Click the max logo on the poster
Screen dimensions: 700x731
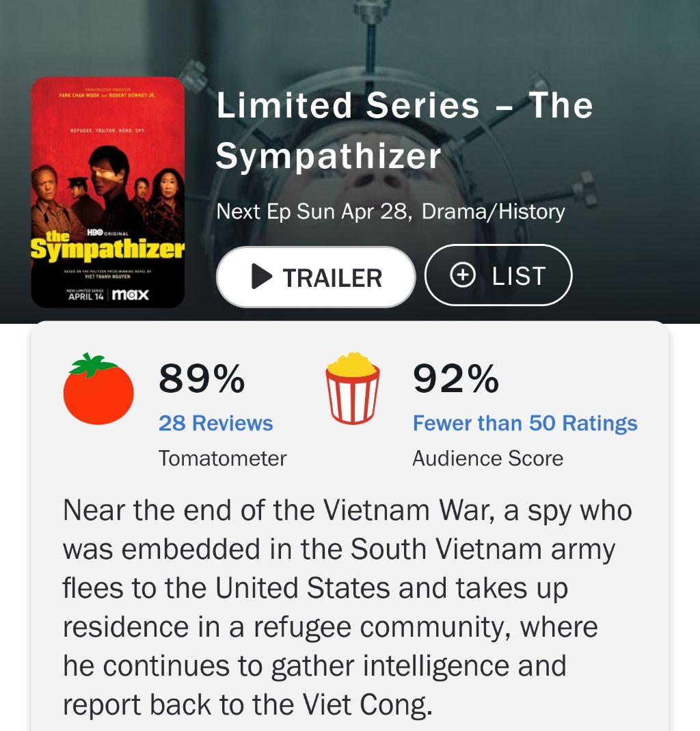coord(131,294)
